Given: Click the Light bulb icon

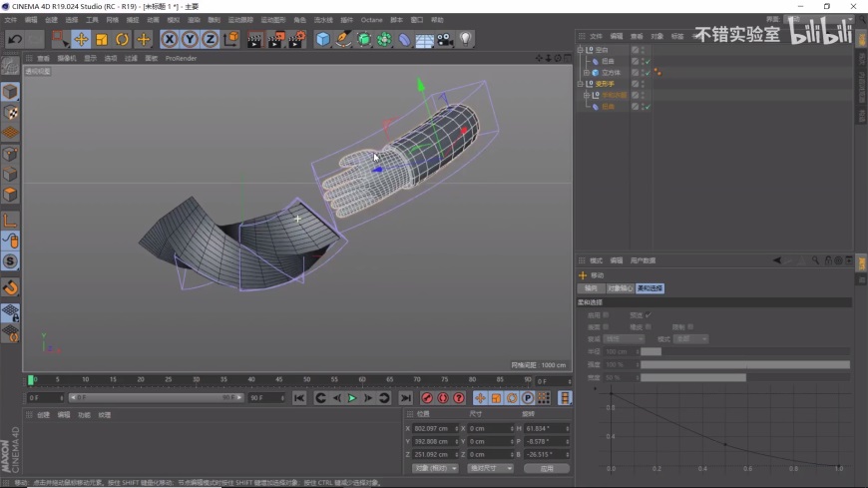Looking at the screenshot, I should tap(465, 39).
